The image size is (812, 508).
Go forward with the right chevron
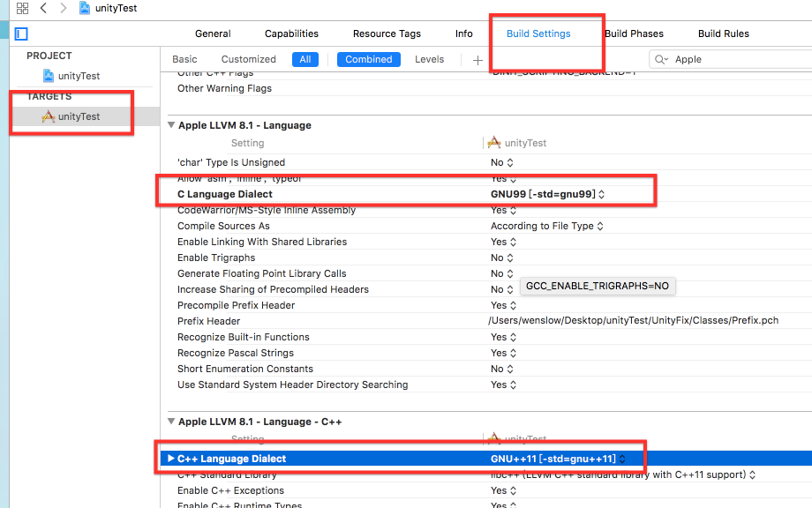pyautogui.click(x=64, y=8)
